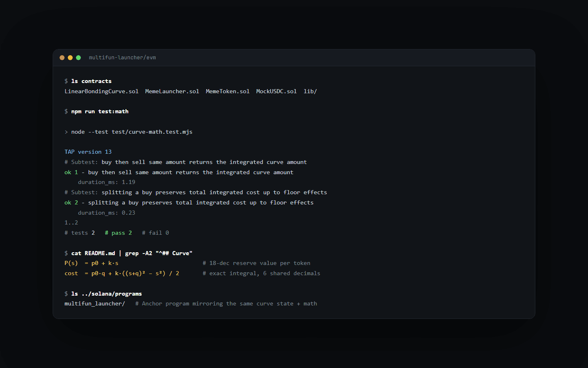The height and width of the screenshot is (368, 588).
Task: Click the '# tests 2' summary
Action: click(80, 233)
